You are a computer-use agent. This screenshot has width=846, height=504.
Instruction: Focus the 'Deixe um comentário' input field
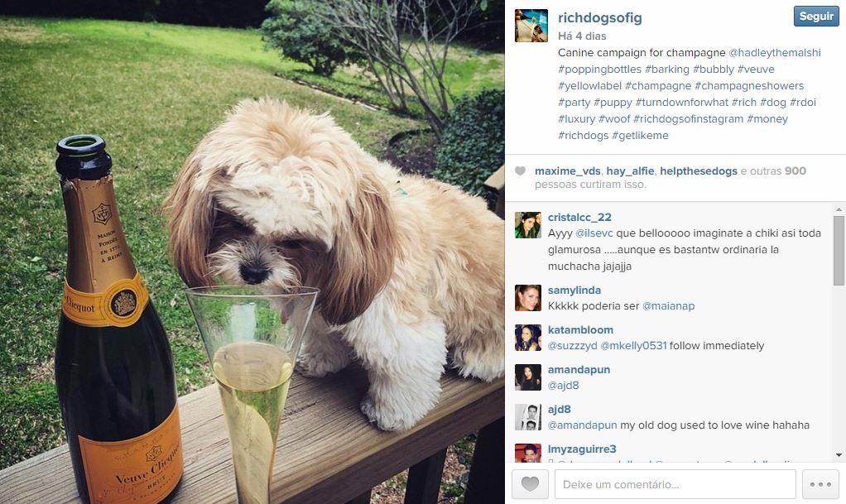coord(675,484)
